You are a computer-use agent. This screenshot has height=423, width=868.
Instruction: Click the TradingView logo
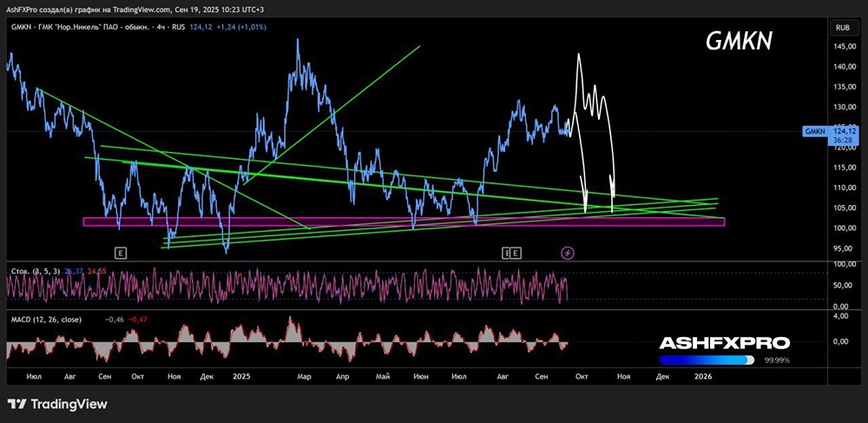(57, 404)
